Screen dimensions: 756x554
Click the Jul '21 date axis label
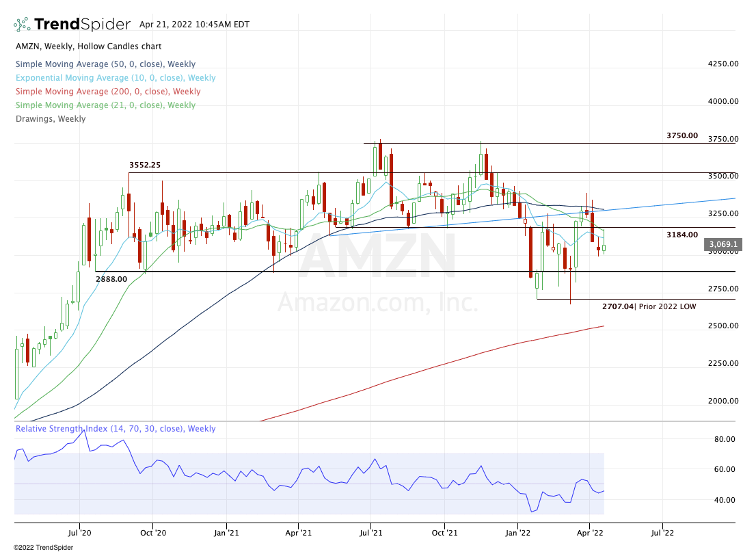tap(371, 533)
